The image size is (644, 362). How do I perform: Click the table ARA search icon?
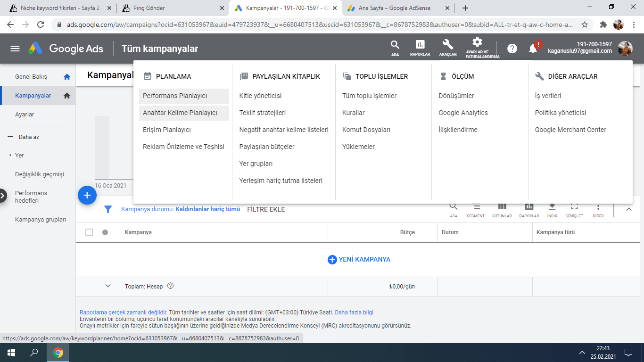(454, 210)
